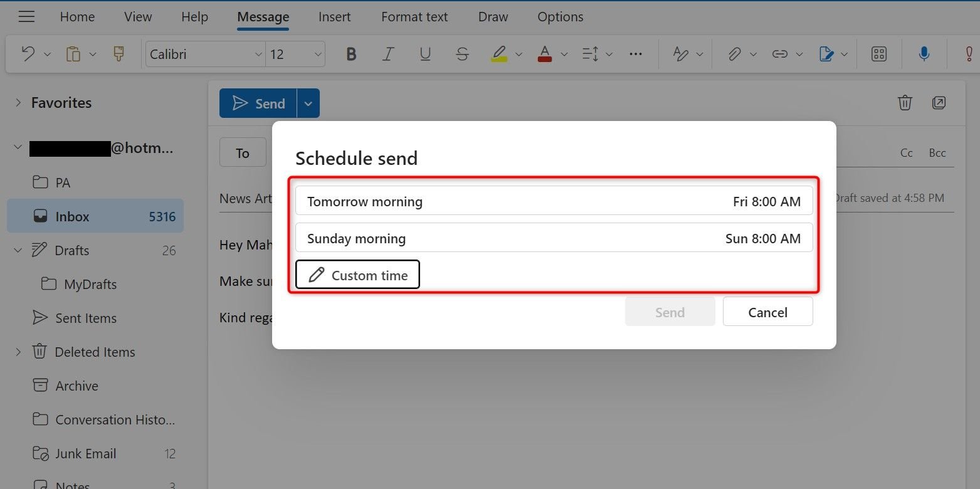Collapse the hotmail account folder list
Image resolution: width=980 pixels, height=489 pixels.
[18, 149]
